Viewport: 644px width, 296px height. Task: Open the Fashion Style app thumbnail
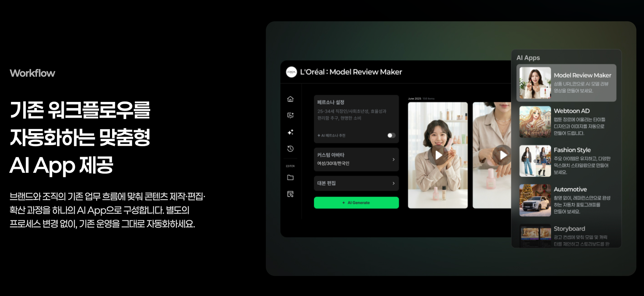pyautogui.click(x=535, y=161)
